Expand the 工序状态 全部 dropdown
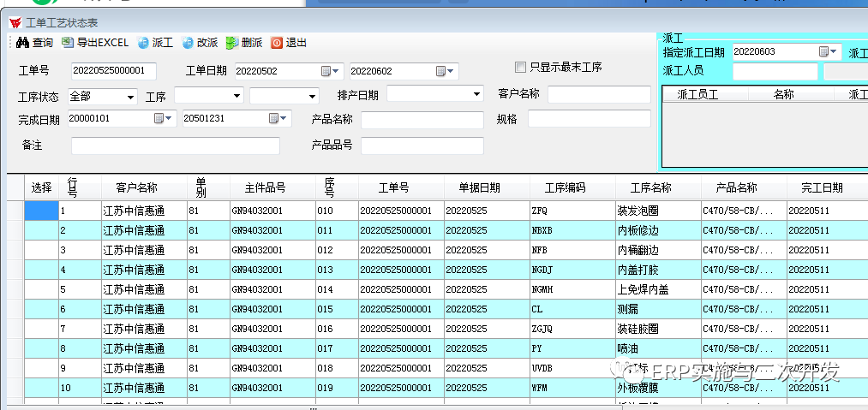 coord(130,96)
